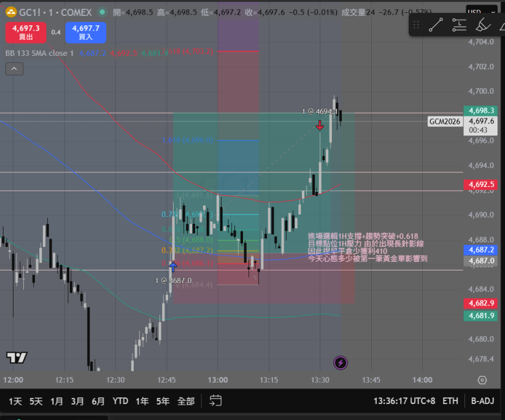Select the YTD time range

[x=120, y=401]
